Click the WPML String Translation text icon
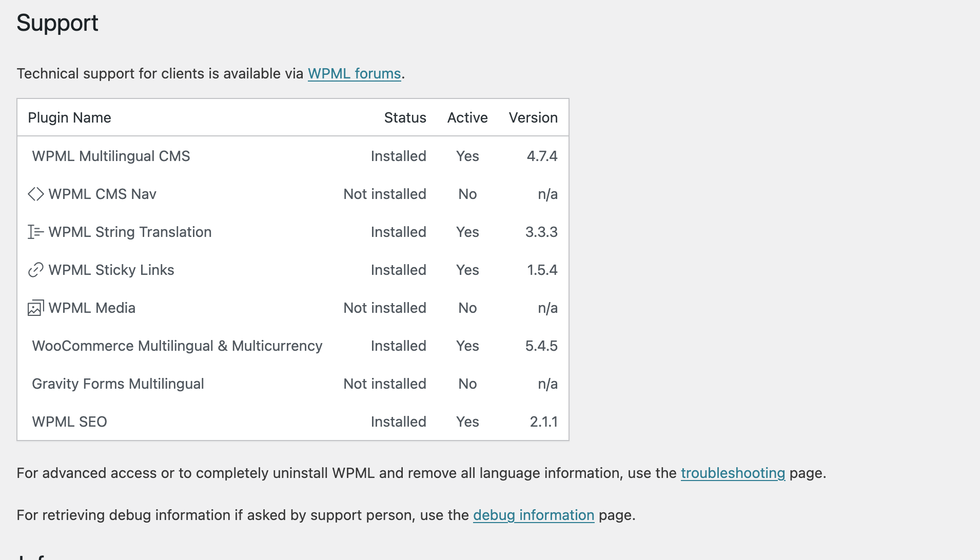Viewport: 980px width, 560px height. pyautogui.click(x=35, y=232)
